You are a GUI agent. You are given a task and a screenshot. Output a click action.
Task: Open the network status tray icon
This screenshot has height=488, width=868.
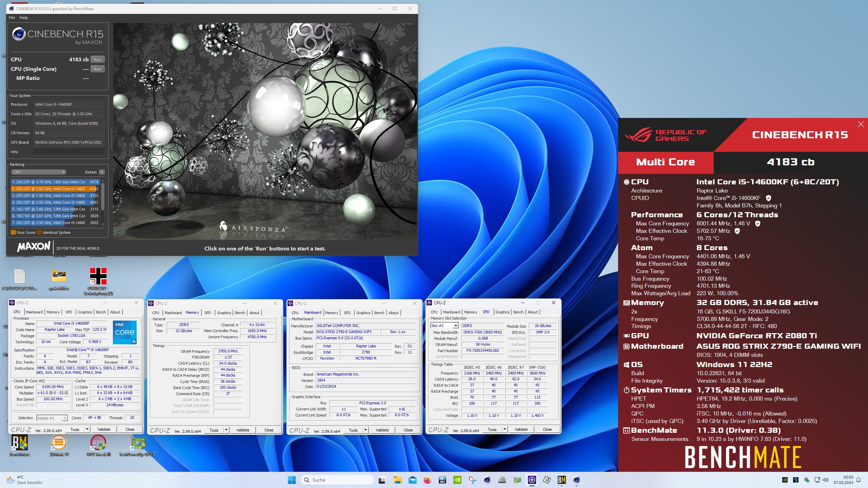coord(817,480)
